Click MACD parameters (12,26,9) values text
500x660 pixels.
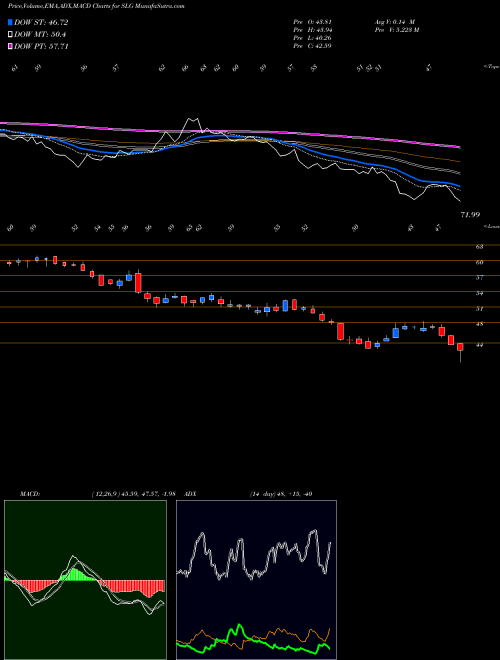133,494
